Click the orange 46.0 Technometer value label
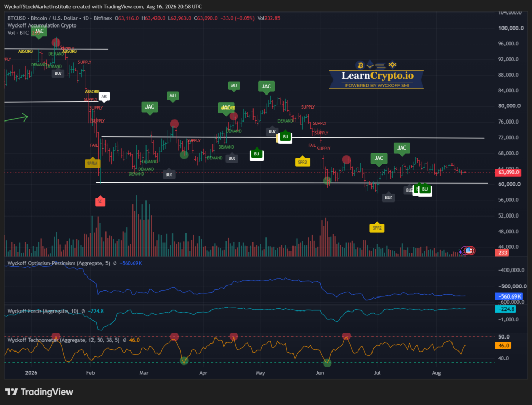Viewport: 532px width, 405px height. pyautogui.click(x=503, y=346)
